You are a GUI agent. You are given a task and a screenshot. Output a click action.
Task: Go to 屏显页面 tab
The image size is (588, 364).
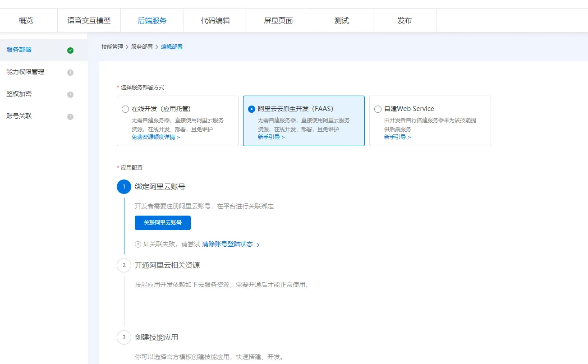278,21
